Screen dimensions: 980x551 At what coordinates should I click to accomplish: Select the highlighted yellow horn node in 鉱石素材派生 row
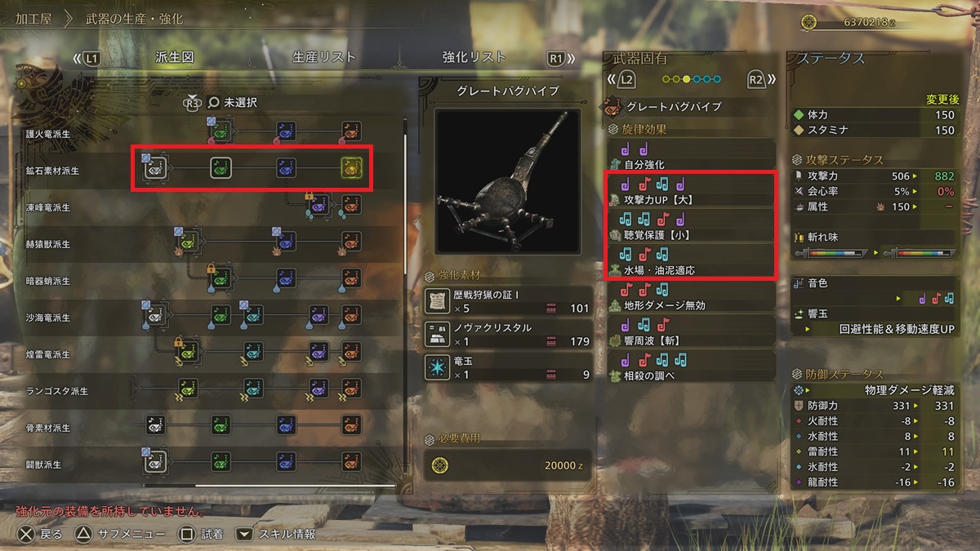pyautogui.click(x=351, y=168)
